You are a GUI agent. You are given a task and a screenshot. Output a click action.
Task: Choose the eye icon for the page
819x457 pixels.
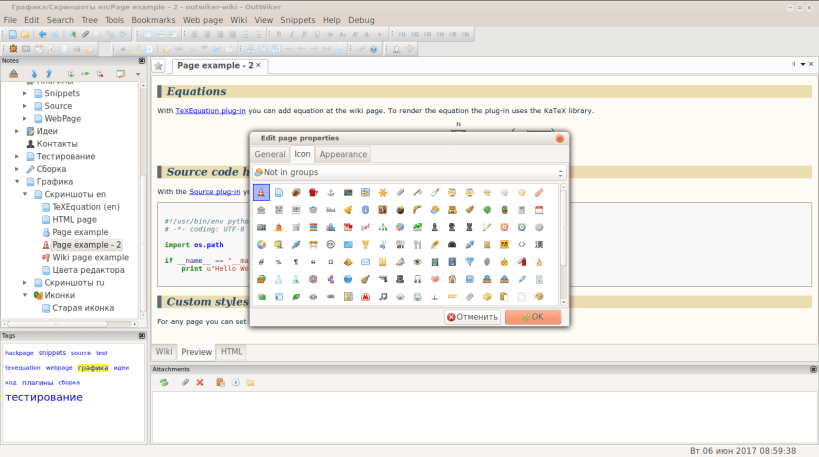click(x=417, y=262)
